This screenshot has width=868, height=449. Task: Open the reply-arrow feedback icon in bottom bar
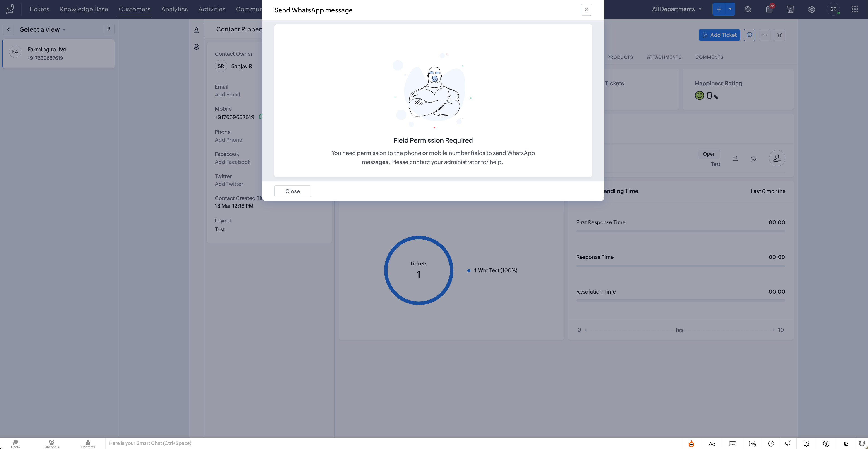(806, 444)
